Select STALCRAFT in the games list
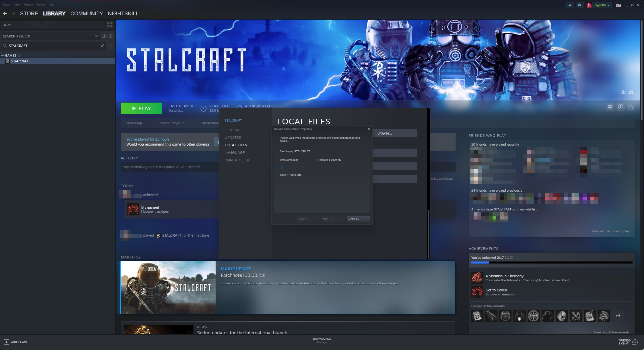This screenshot has height=350, width=644. (58, 61)
